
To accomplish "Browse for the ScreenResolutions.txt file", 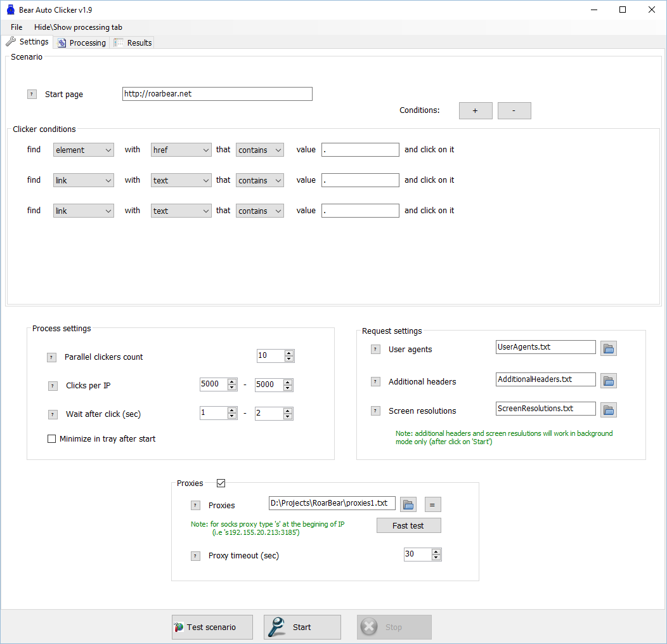I will (609, 410).
